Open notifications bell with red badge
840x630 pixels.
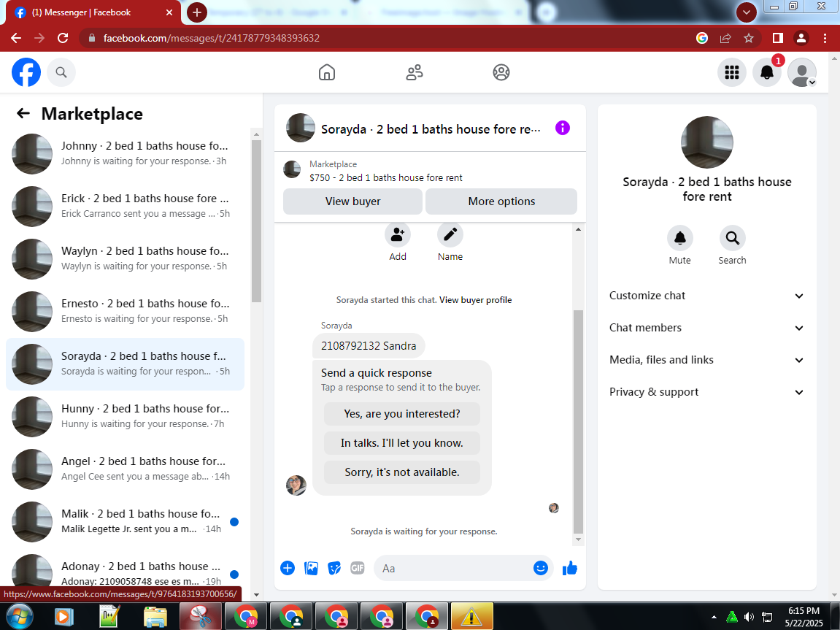pyautogui.click(x=766, y=72)
